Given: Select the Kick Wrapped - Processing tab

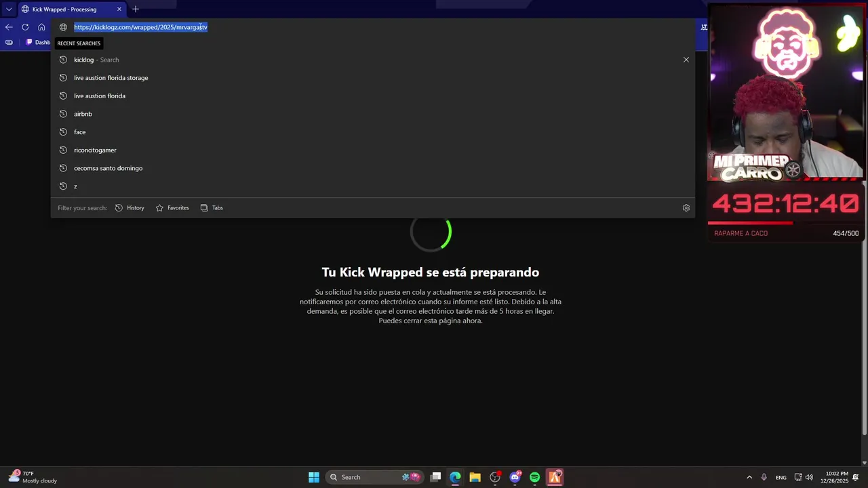Looking at the screenshot, I should 71,9.
